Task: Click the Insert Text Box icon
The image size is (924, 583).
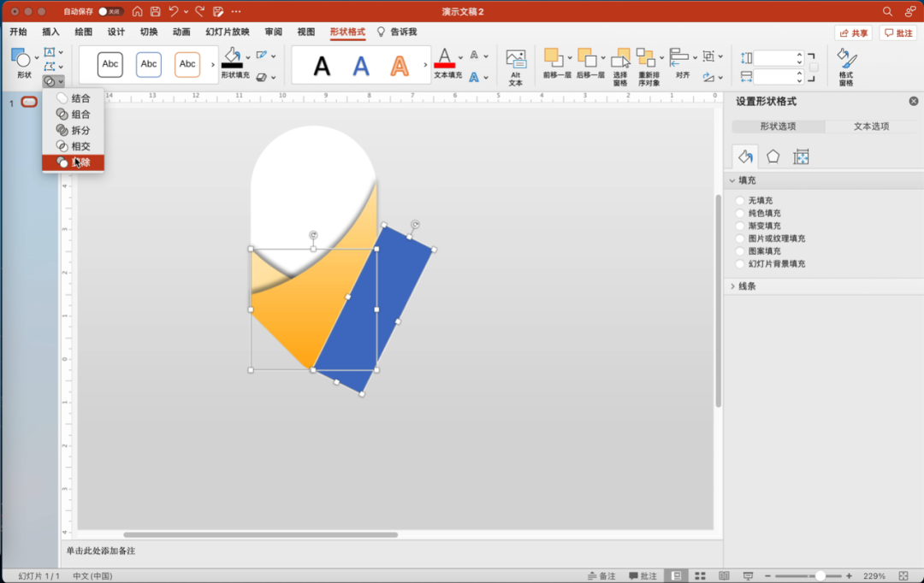Action: click(50, 52)
